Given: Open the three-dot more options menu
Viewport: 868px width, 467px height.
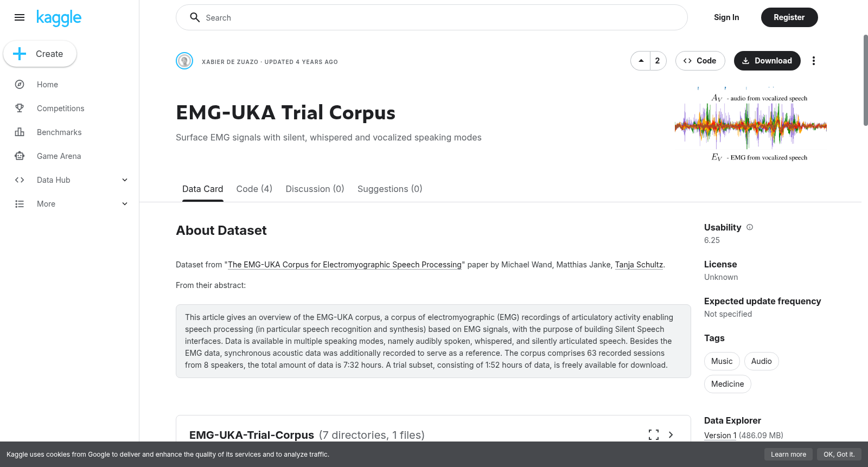Looking at the screenshot, I should (x=813, y=61).
